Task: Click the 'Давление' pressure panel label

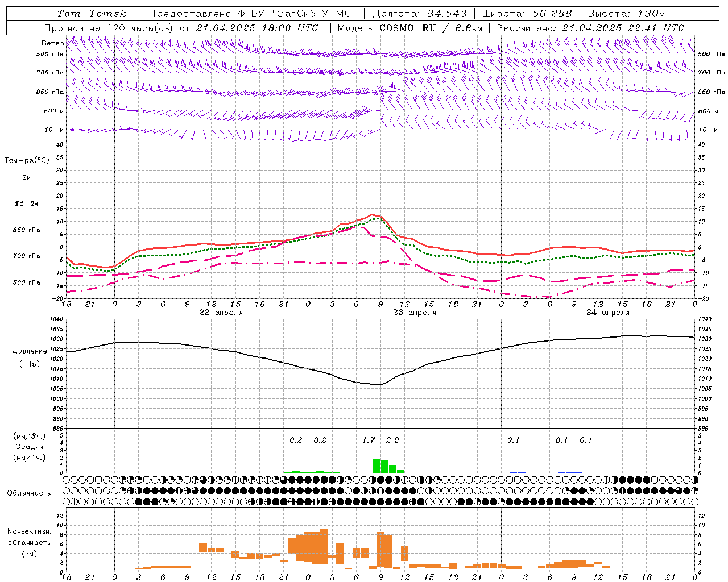Action: point(30,351)
